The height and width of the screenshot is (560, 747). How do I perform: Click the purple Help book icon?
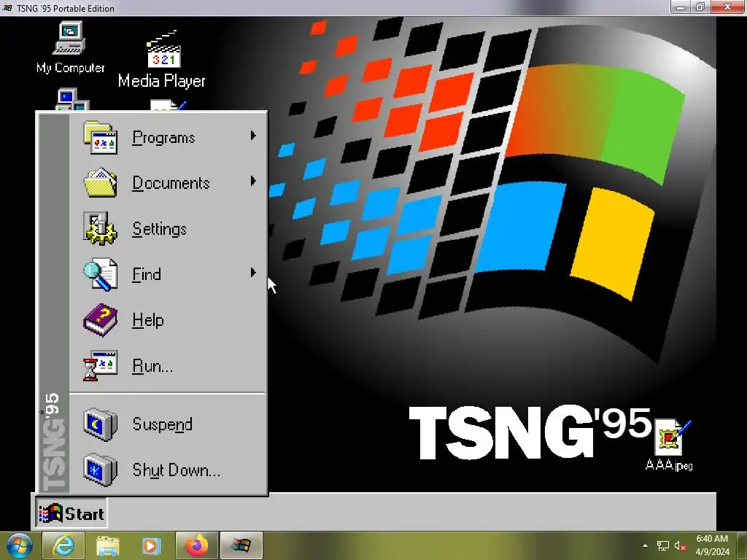click(101, 320)
